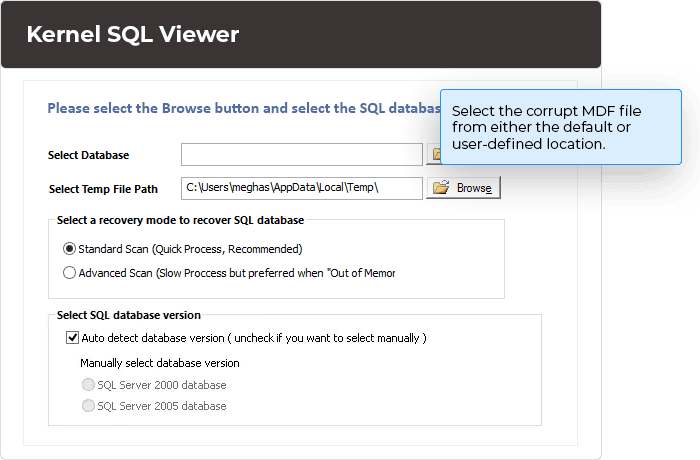This screenshot has height=460, width=700.
Task: Click 'Select a recovery mode' group heading
Action: 180,220
